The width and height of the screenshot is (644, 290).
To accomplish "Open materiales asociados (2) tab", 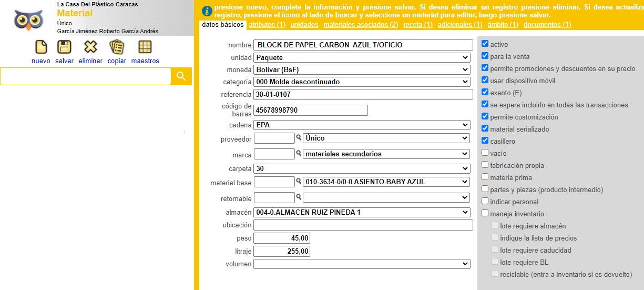I will click(361, 25).
